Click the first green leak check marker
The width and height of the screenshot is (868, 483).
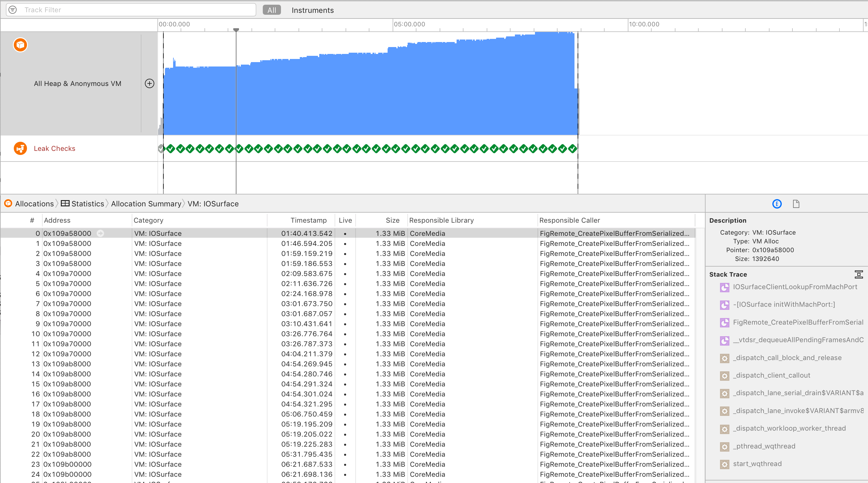[x=171, y=149]
